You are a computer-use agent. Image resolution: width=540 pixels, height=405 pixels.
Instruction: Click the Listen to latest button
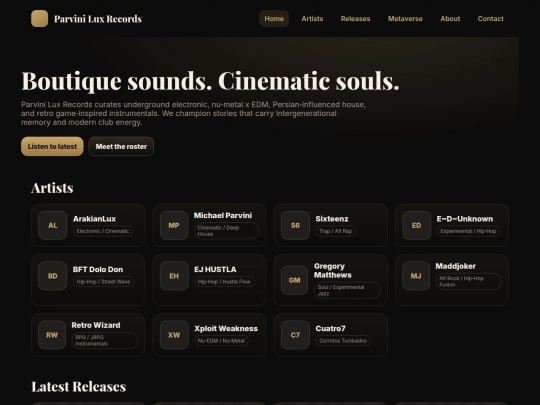click(52, 146)
